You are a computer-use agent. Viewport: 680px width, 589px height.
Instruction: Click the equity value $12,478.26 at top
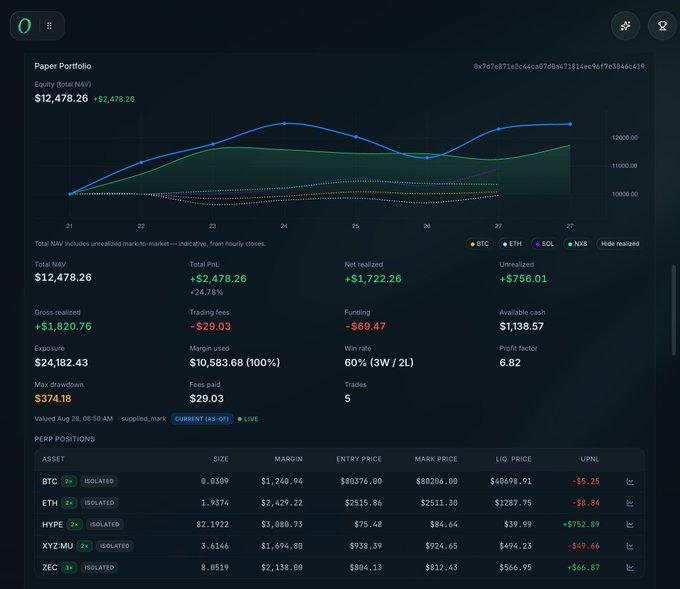click(x=61, y=98)
